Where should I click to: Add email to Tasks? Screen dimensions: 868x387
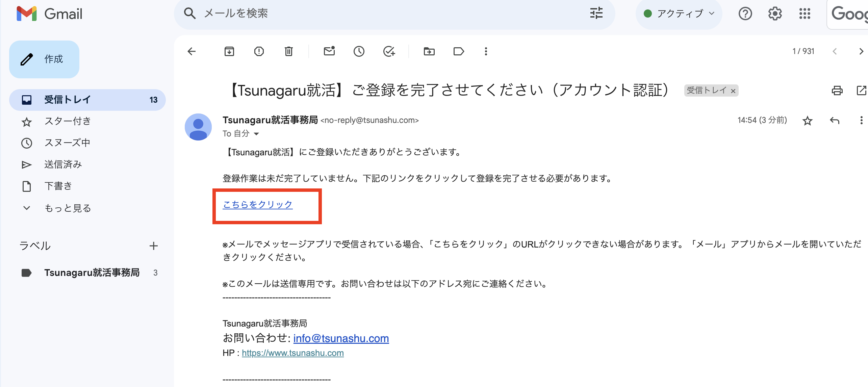(389, 51)
